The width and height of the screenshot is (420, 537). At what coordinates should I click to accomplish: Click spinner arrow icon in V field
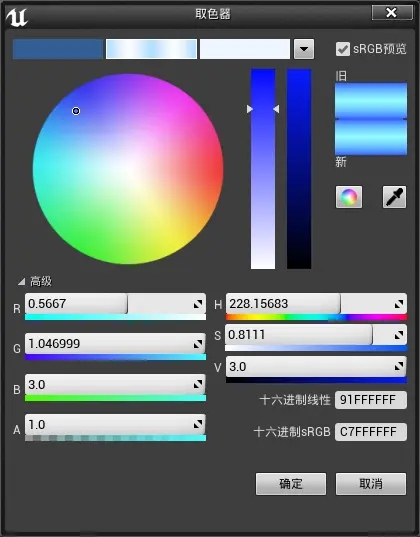coord(399,366)
